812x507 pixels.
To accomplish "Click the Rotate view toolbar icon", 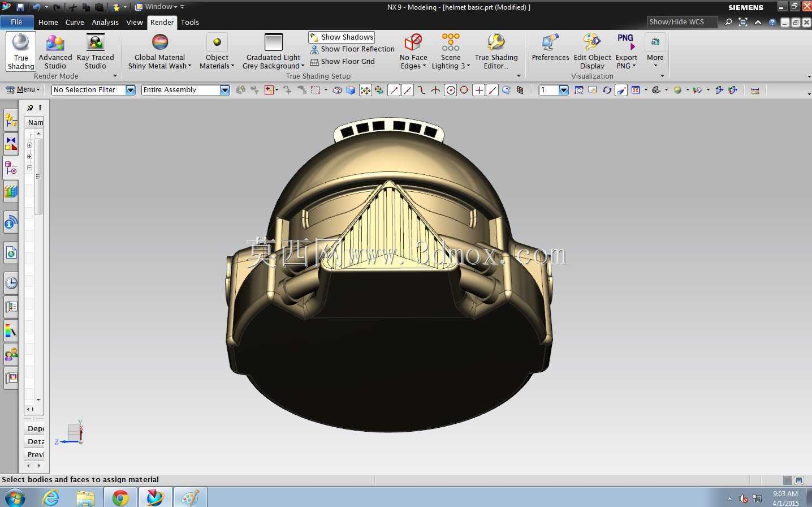I will [607, 90].
